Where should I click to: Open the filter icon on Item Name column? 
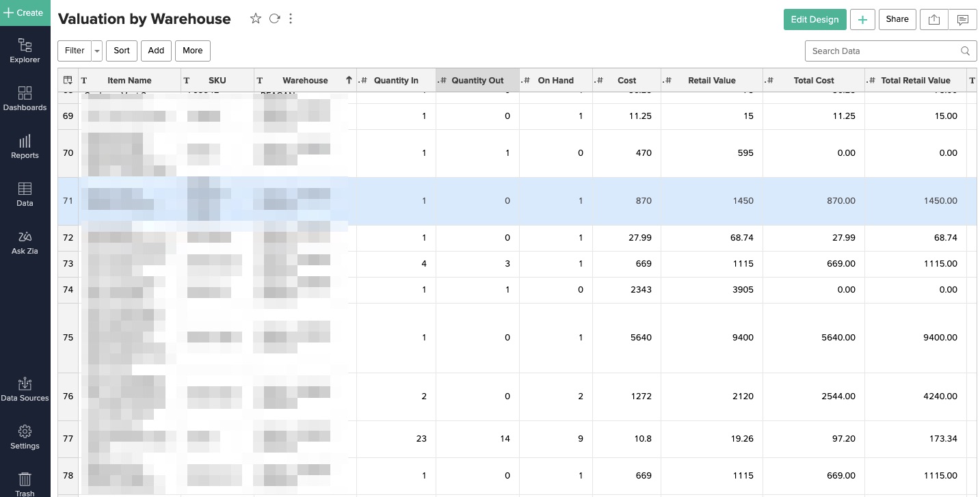click(84, 80)
